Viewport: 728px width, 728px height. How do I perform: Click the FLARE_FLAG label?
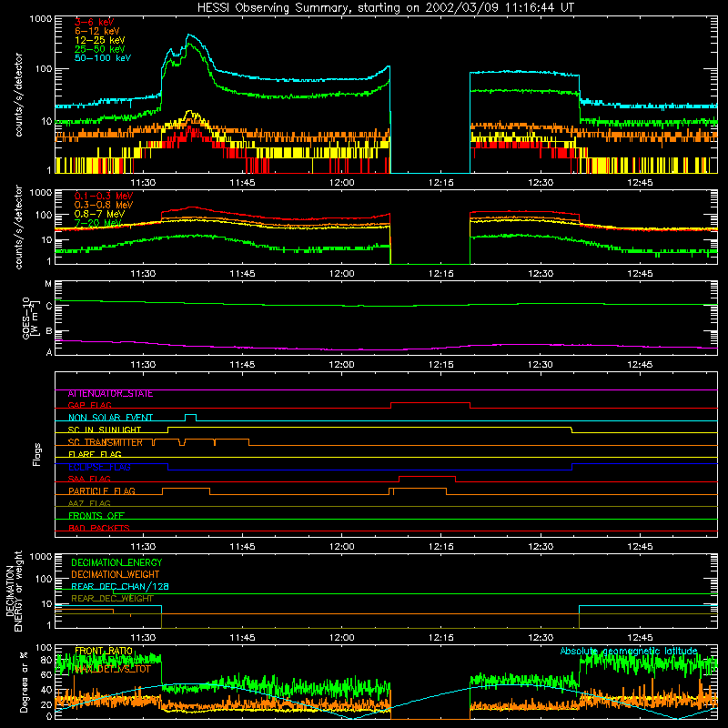95,454
